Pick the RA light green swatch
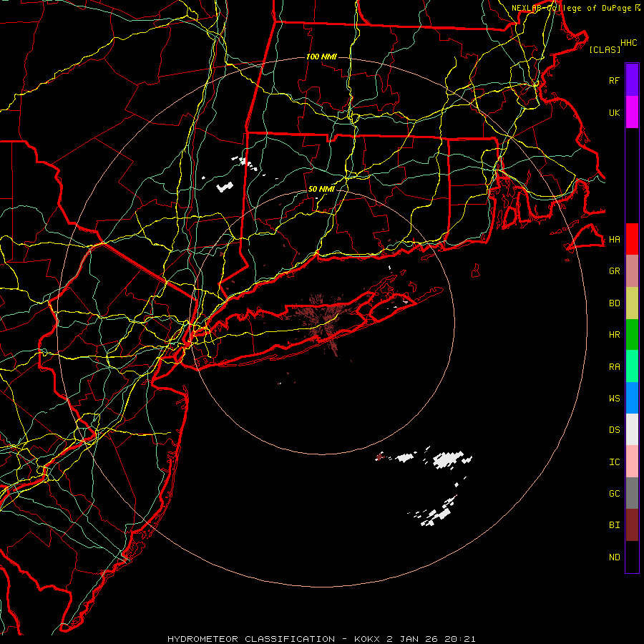 tap(632, 366)
